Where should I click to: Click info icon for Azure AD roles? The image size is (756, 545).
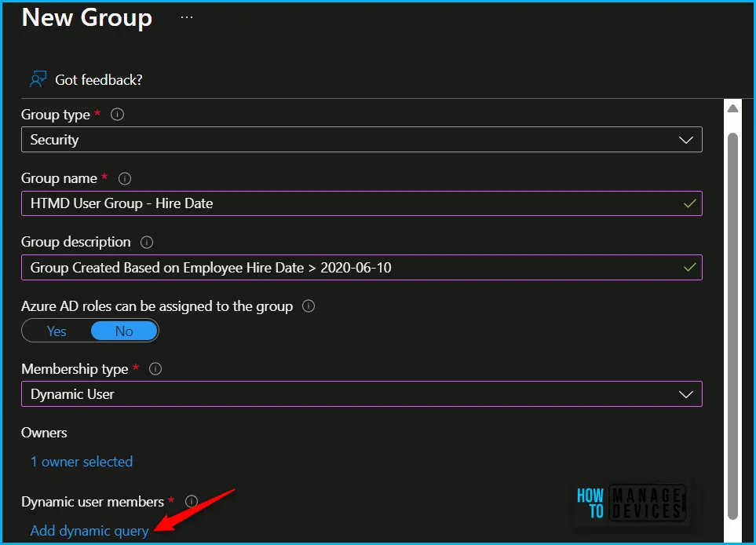[x=309, y=306]
